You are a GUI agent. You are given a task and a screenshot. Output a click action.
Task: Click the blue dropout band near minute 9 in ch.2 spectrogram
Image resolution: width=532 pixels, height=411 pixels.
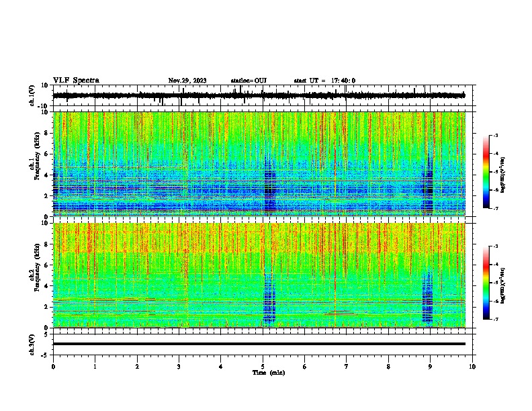click(x=427, y=297)
